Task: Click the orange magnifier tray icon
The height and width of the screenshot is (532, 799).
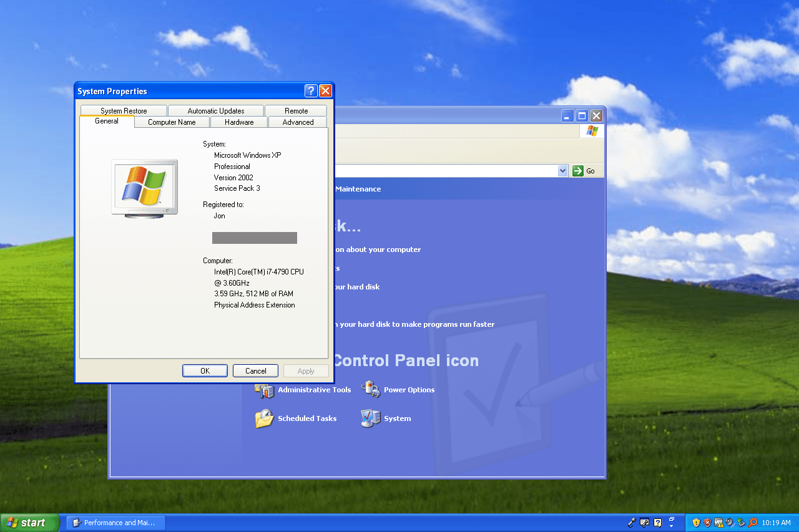Action: point(753,523)
